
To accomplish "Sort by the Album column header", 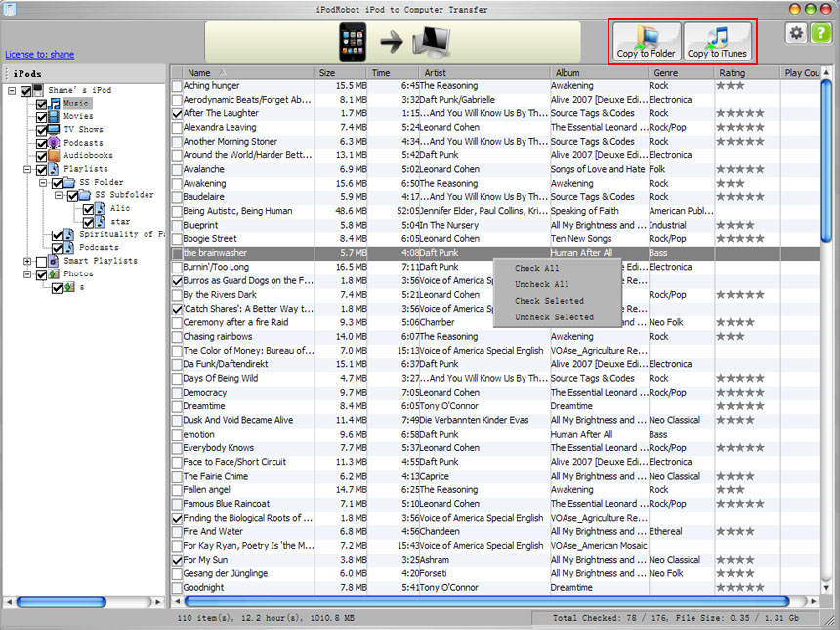I will [x=600, y=73].
